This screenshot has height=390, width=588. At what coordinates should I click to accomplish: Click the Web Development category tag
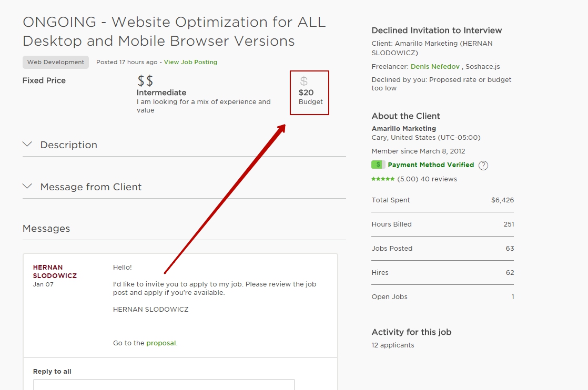pos(56,62)
